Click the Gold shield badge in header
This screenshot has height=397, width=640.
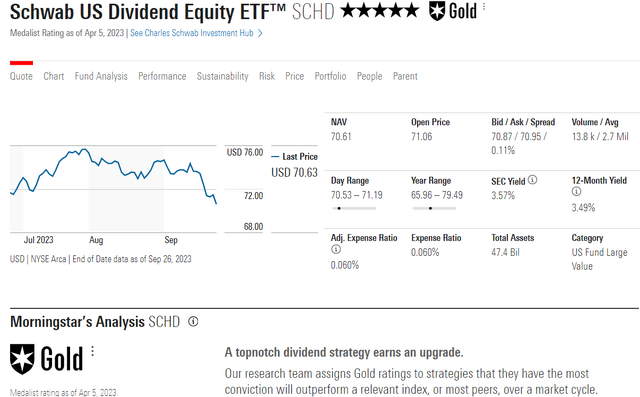click(437, 11)
